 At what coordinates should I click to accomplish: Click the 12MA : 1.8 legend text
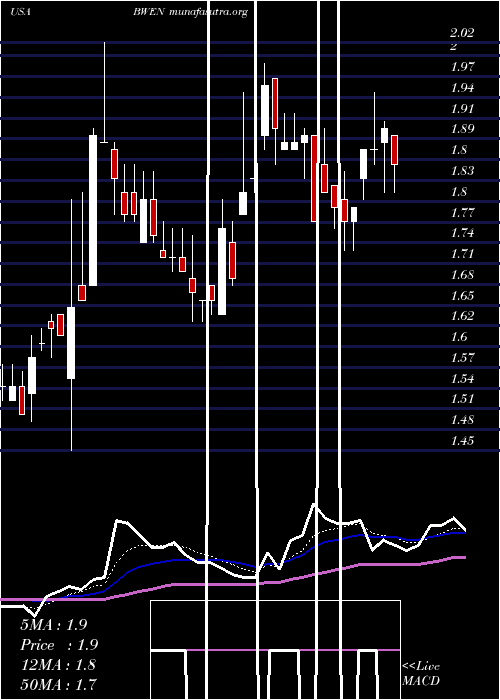coord(58,664)
